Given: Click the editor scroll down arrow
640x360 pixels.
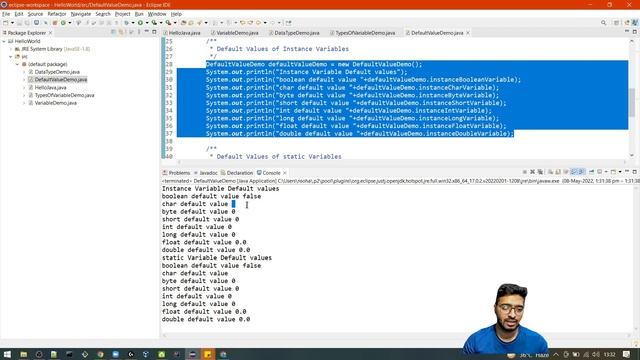Looking at the screenshot, I should pyautogui.click(x=632, y=156).
